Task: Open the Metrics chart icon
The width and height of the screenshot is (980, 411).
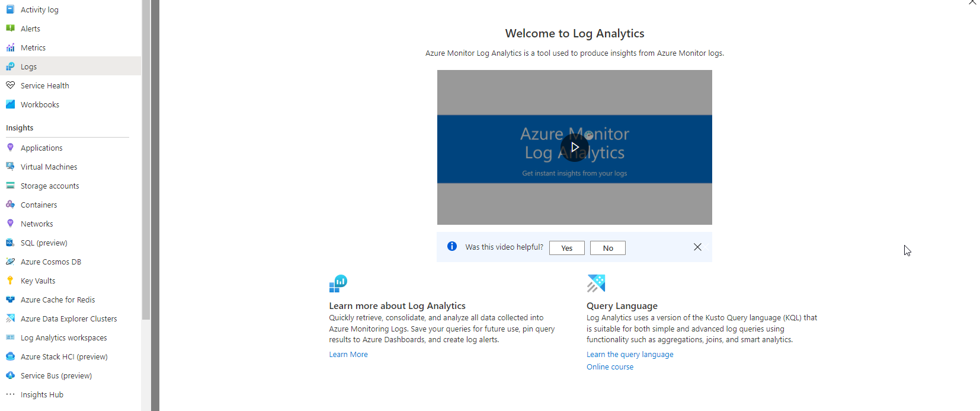Action: 10,47
